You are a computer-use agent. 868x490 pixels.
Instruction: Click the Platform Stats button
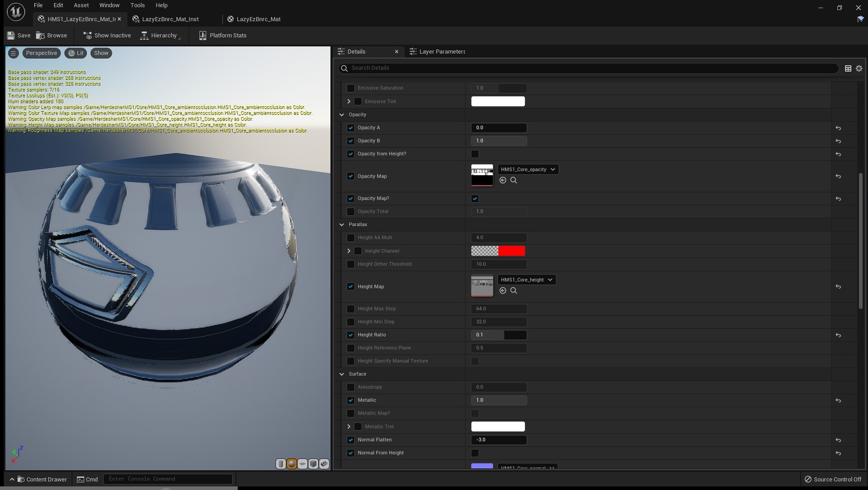tap(222, 35)
